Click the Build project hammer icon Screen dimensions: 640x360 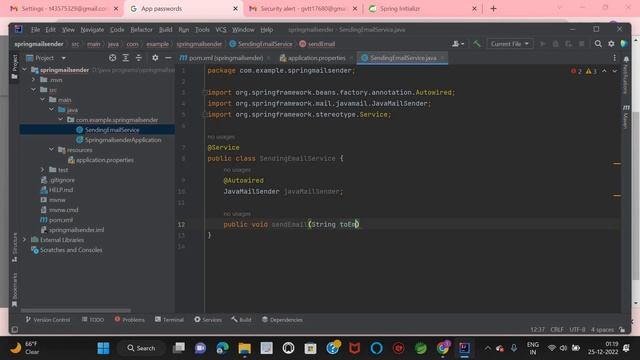pos(477,44)
